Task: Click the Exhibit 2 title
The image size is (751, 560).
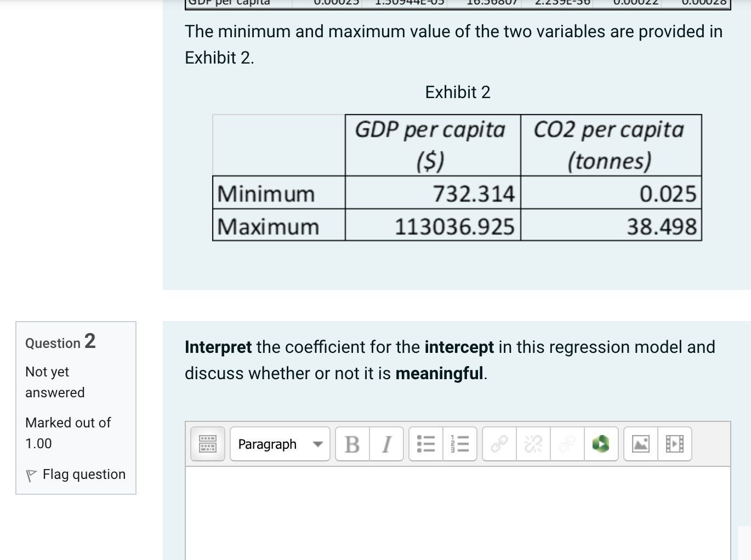Action: (458, 92)
